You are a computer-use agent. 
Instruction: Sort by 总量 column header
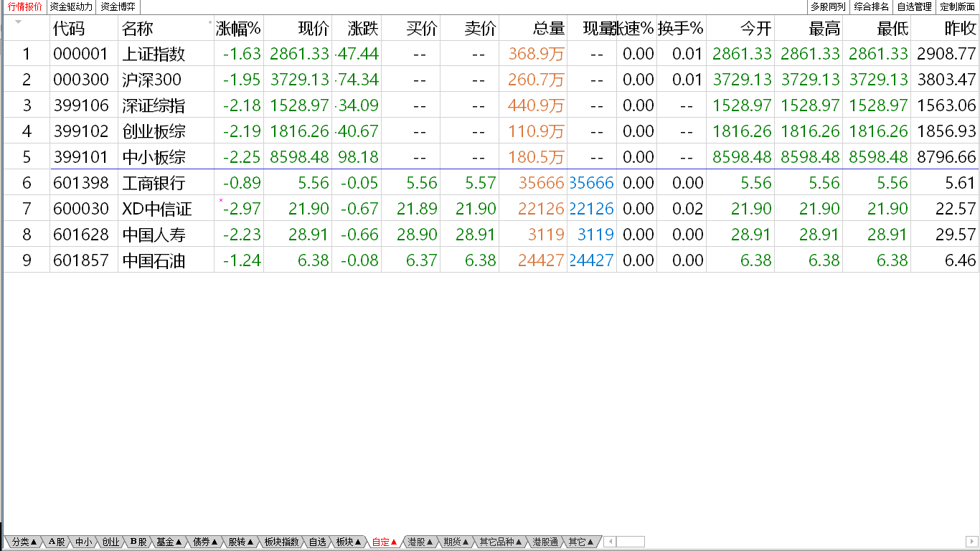click(549, 29)
